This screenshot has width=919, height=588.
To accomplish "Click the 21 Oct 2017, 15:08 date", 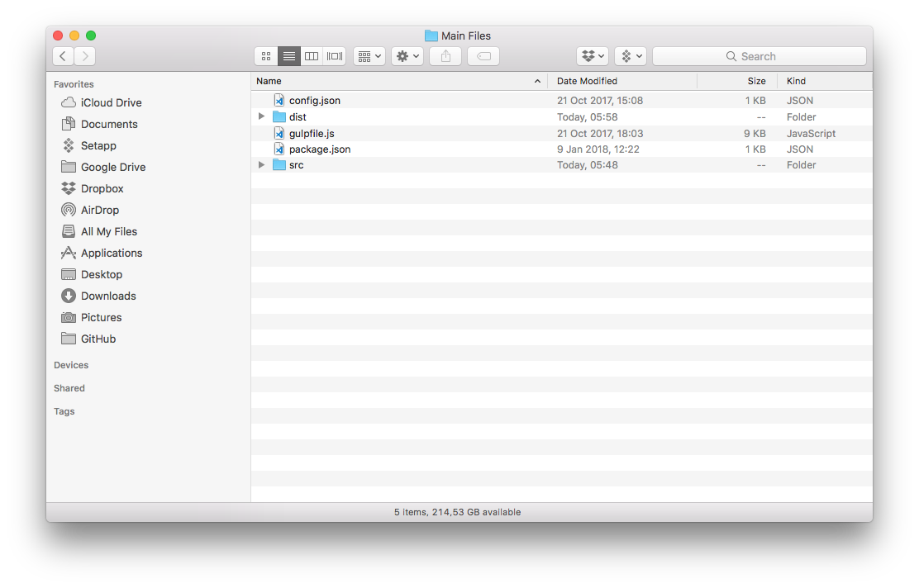I will point(599,101).
